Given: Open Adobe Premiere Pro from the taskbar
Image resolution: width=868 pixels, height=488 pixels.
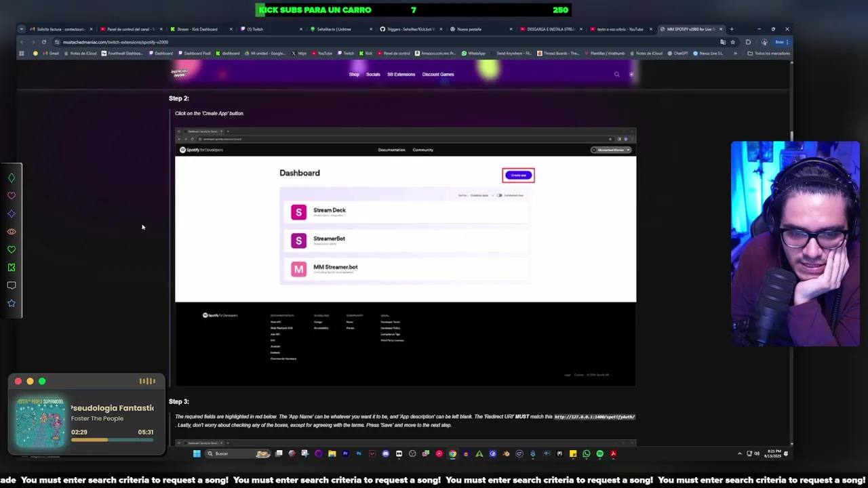Looking at the screenshot, I should click(x=346, y=453).
